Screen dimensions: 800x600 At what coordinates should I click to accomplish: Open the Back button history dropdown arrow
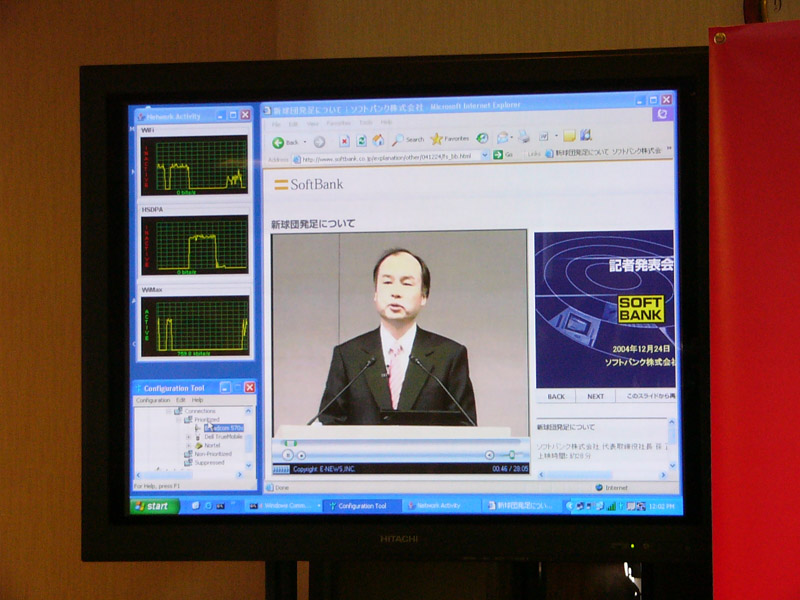point(305,142)
